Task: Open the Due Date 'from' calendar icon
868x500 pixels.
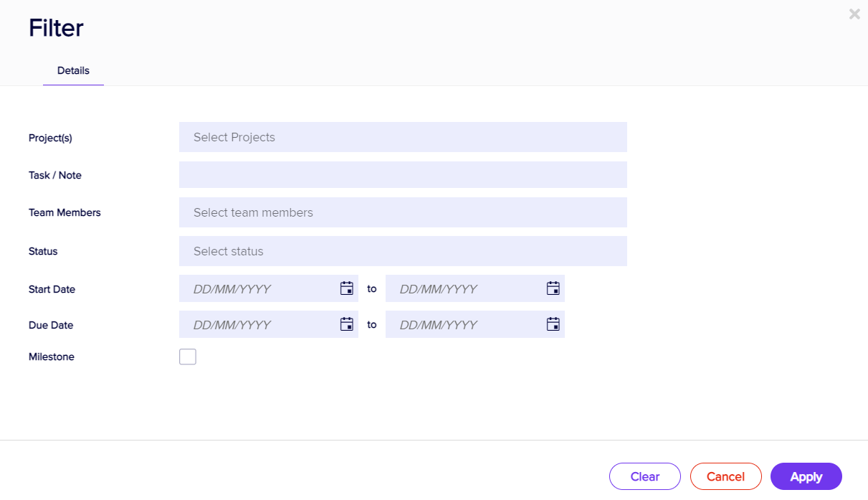Action: click(347, 324)
